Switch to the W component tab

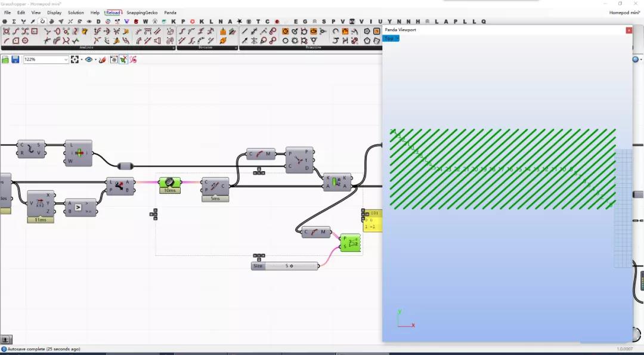pyautogui.click(x=145, y=21)
